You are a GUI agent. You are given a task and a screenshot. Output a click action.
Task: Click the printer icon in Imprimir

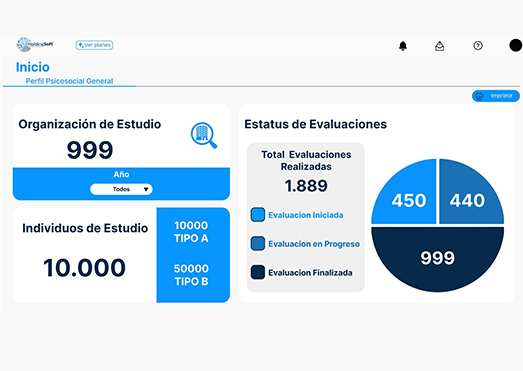[479, 96]
